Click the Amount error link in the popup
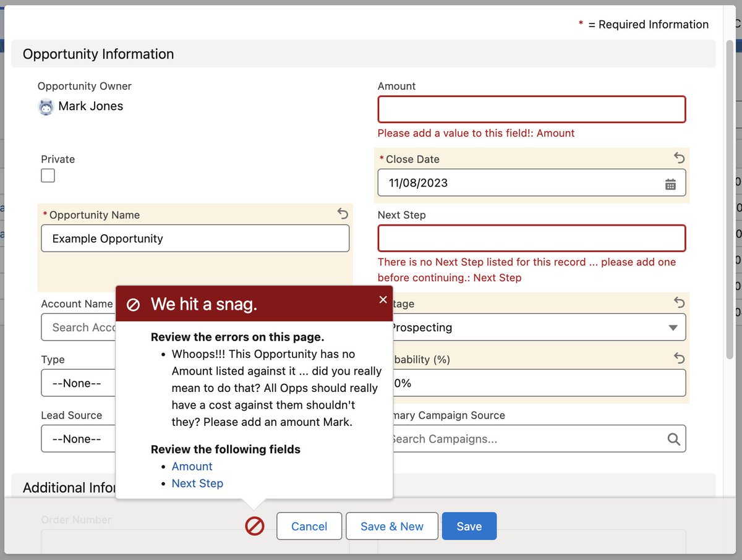This screenshot has width=742, height=560. click(x=192, y=466)
